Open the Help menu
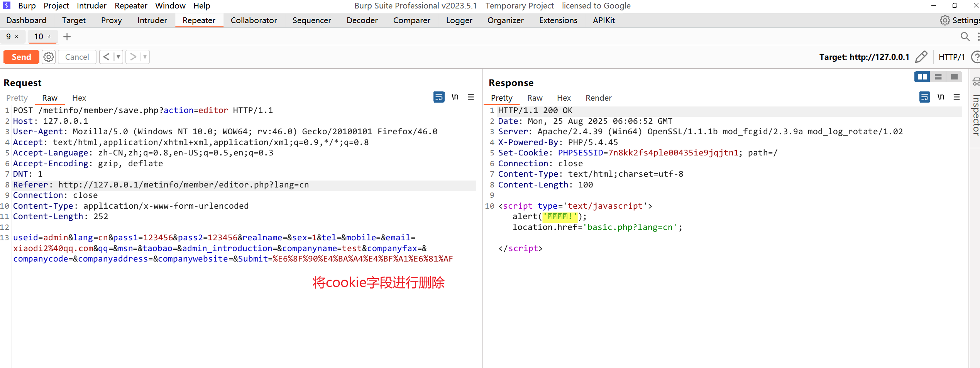This screenshot has width=980, height=368. point(202,6)
